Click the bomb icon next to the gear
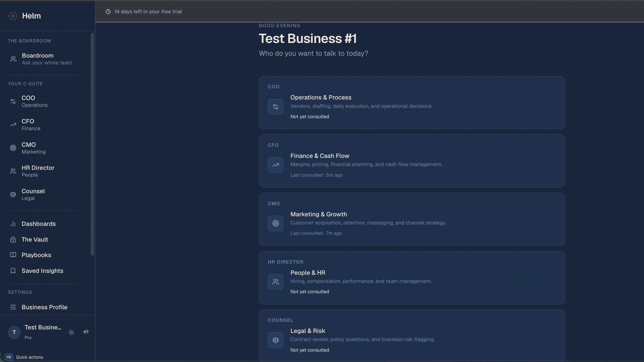This screenshot has width=644, height=362. (x=86, y=332)
